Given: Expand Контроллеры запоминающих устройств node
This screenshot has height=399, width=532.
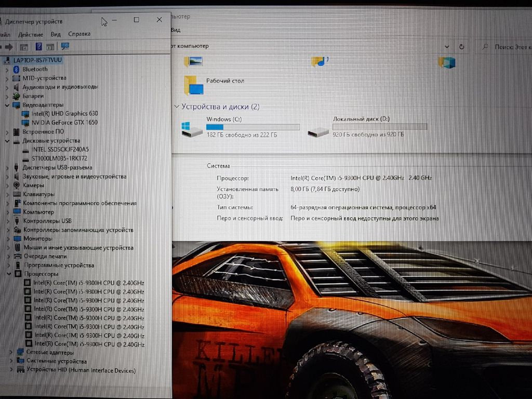Looking at the screenshot, I should point(8,230).
